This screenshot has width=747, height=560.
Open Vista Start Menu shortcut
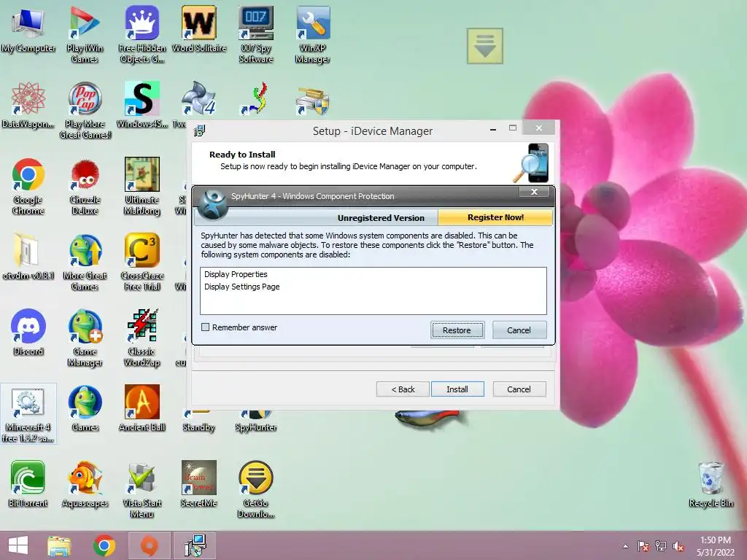click(x=142, y=489)
